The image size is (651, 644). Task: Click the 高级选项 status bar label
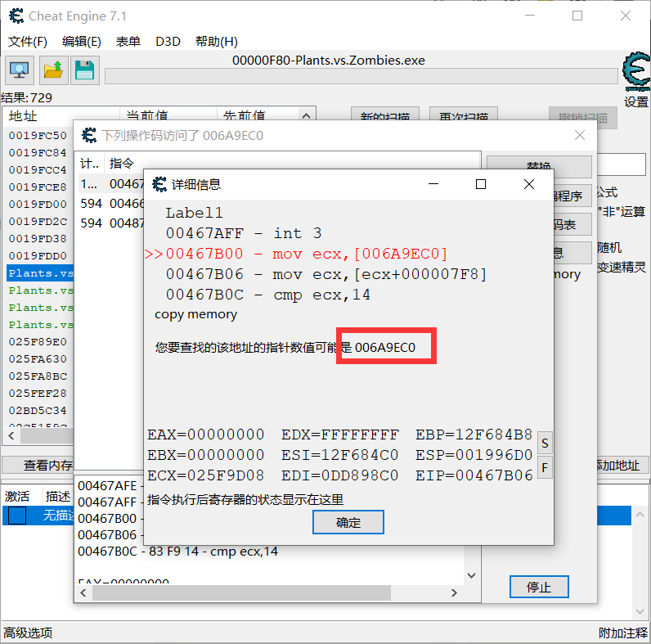28,633
